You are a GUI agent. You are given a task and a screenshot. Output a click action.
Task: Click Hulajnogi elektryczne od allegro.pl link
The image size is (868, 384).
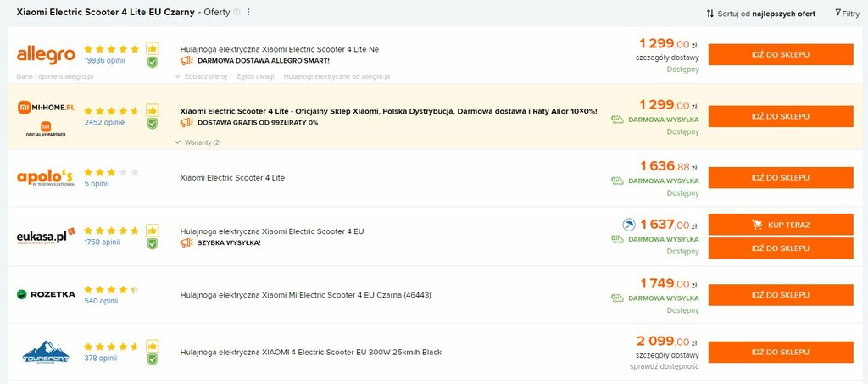point(337,76)
